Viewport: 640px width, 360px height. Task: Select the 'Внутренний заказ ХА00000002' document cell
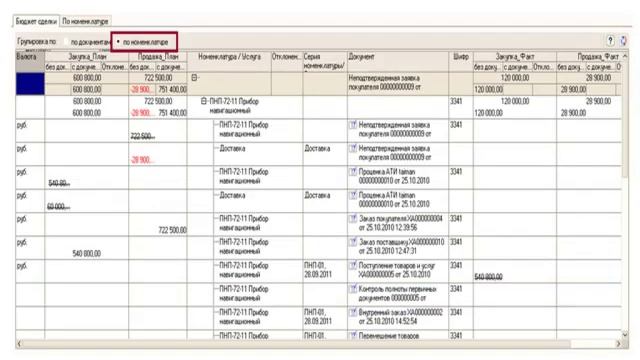tap(398, 318)
